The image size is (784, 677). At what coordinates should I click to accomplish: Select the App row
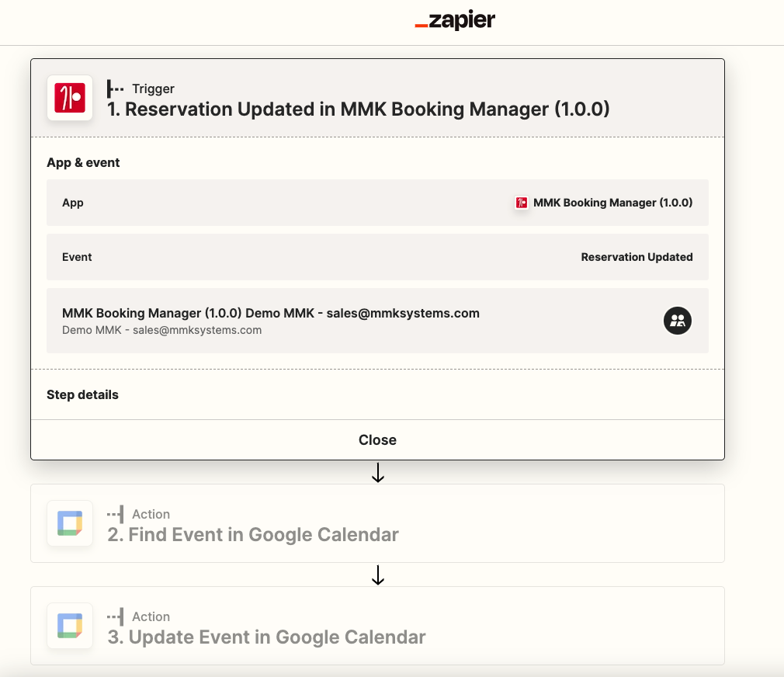coord(377,203)
